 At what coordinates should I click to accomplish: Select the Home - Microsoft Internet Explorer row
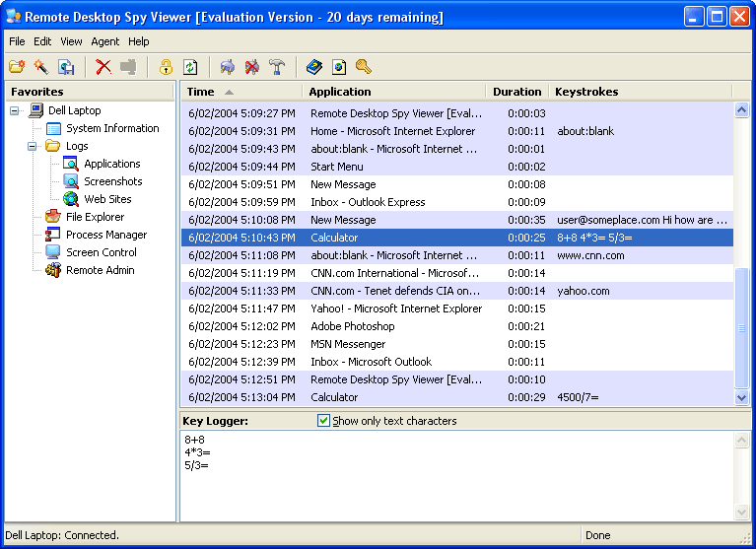(457, 131)
